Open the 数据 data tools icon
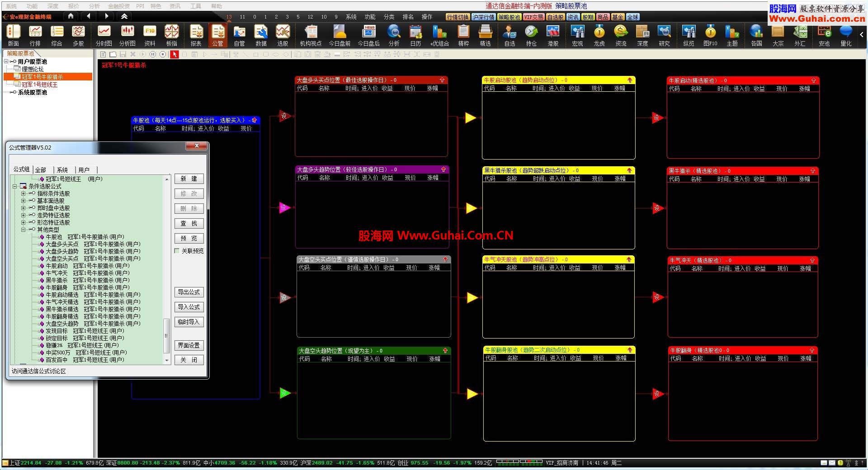The height and width of the screenshot is (470, 868). [261, 35]
